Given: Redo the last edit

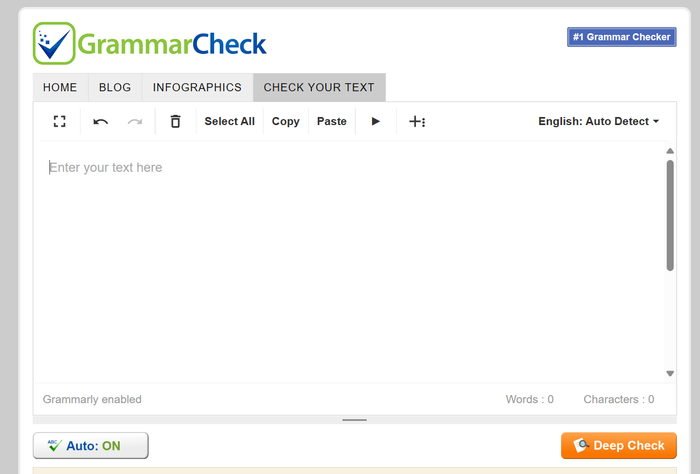Looking at the screenshot, I should [135, 121].
